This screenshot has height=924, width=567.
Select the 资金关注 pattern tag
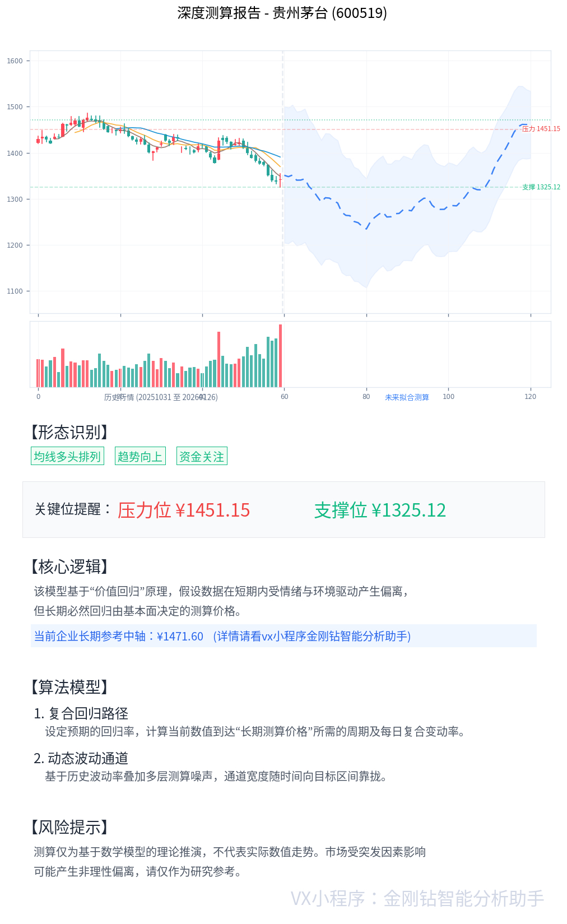(x=202, y=456)
